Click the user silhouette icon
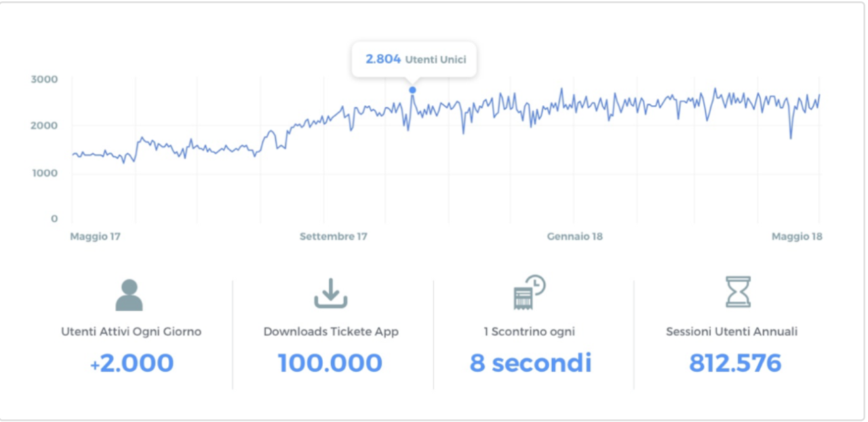The width and height of the screenshot is (868, 422). coord(129,295)
